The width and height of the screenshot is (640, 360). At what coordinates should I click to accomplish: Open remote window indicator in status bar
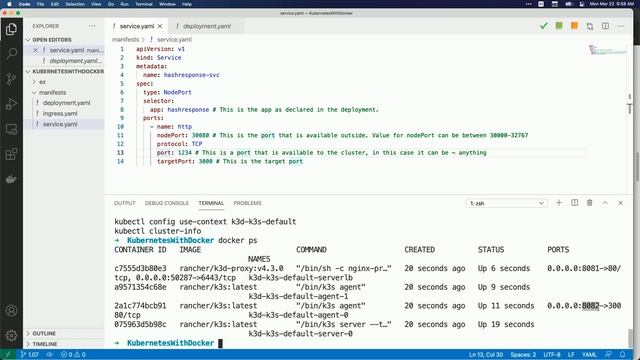(8, 355)
